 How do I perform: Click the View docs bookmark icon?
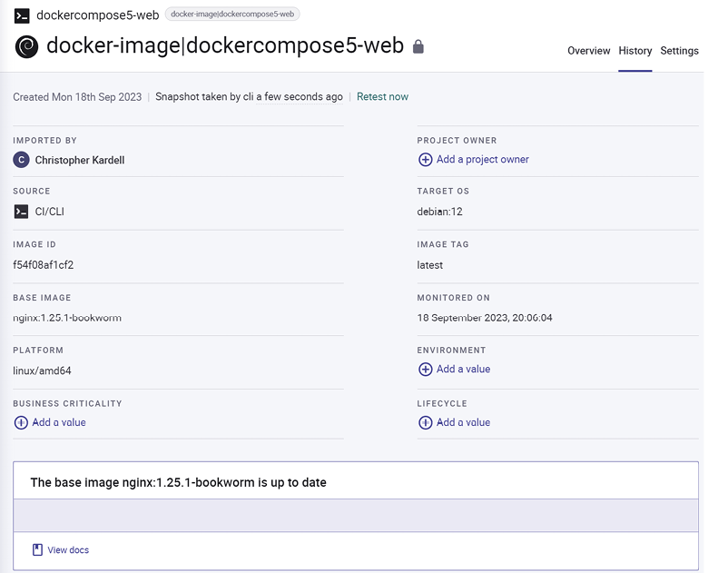(x=37, y=549)
